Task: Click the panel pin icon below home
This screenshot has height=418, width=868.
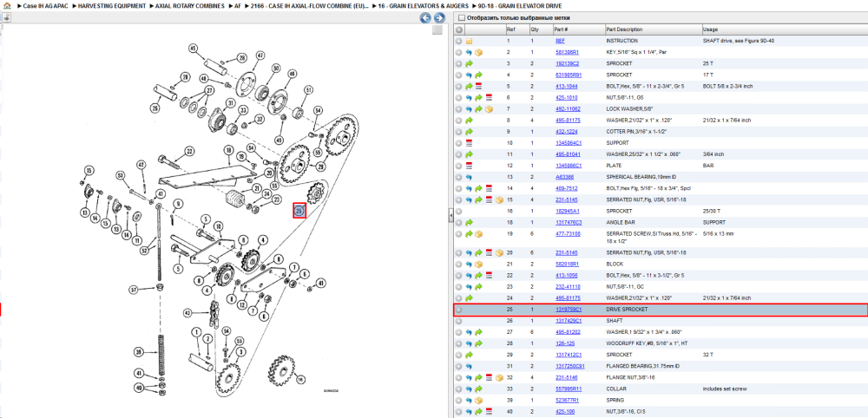Action: click(x=7, y=17)
